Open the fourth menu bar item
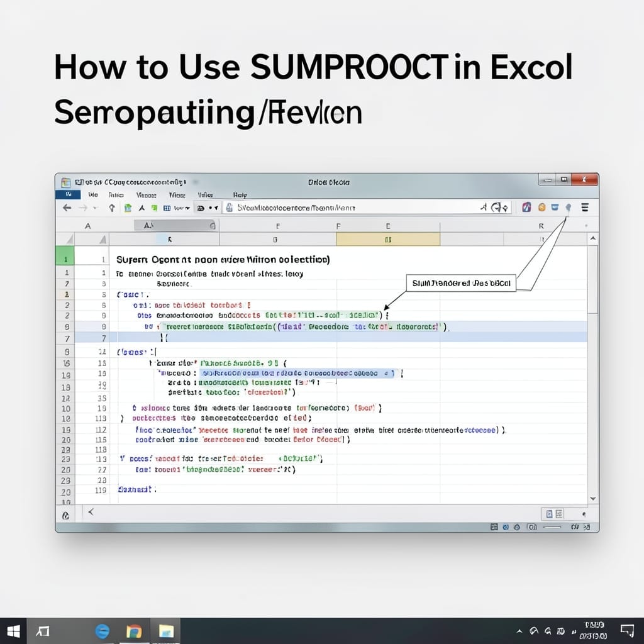Screen dimensions: 644x644 point(146,195)
